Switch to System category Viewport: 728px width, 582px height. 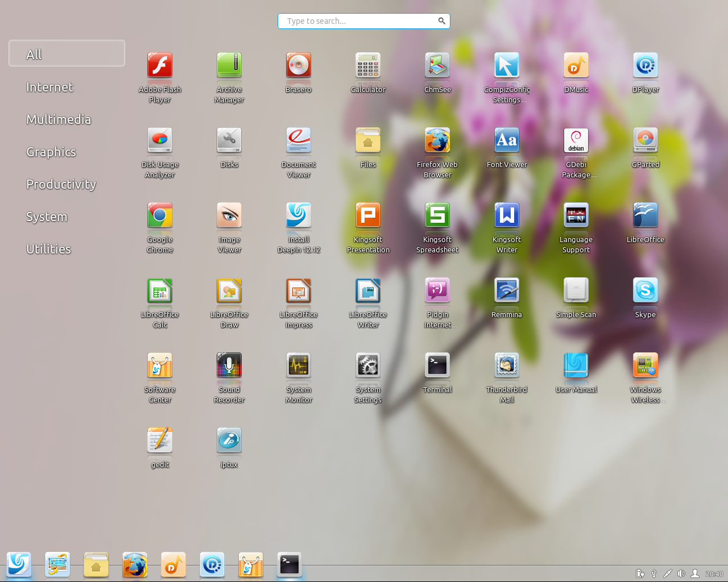tap(47, 217)
